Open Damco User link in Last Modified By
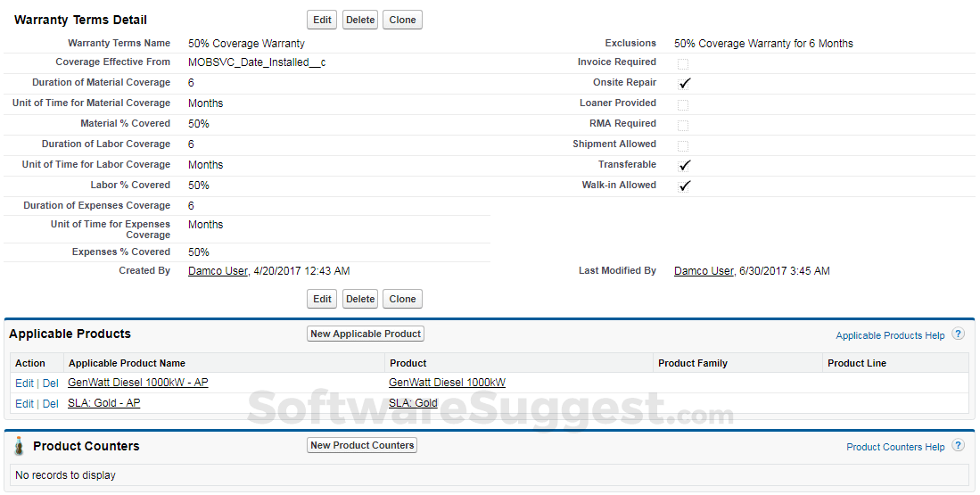The image size is (980, 495). [x=704, y=270]
